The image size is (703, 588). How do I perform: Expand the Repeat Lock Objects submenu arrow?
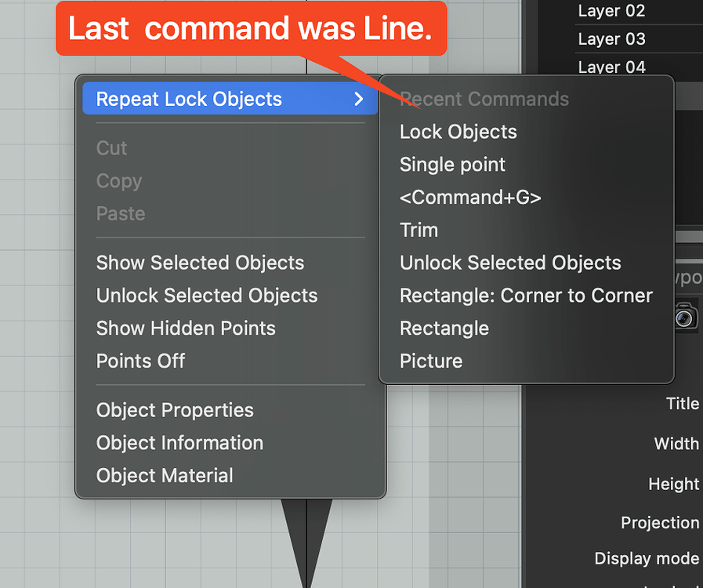(x=359, y=99)
